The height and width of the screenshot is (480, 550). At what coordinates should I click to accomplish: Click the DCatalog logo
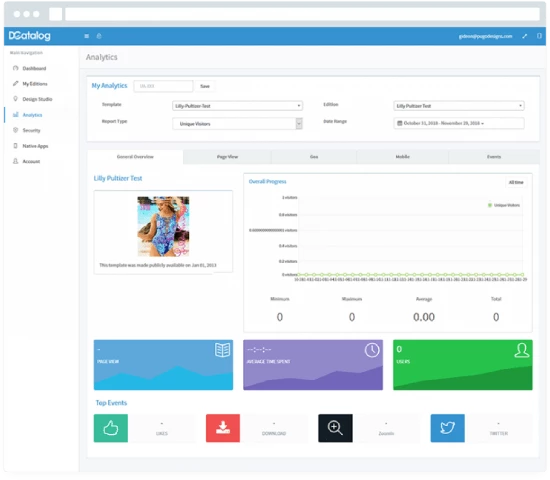point(29,36)
